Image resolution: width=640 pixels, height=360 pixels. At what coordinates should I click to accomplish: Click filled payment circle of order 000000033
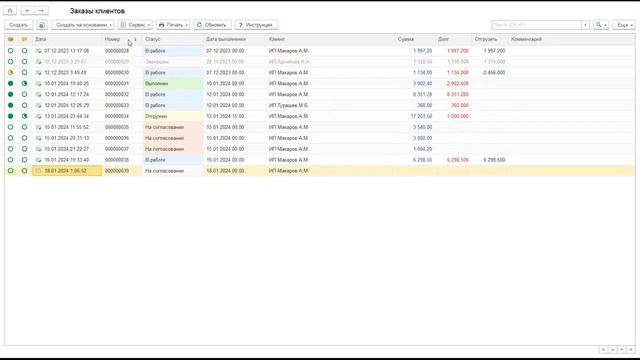tap(11, 105)
